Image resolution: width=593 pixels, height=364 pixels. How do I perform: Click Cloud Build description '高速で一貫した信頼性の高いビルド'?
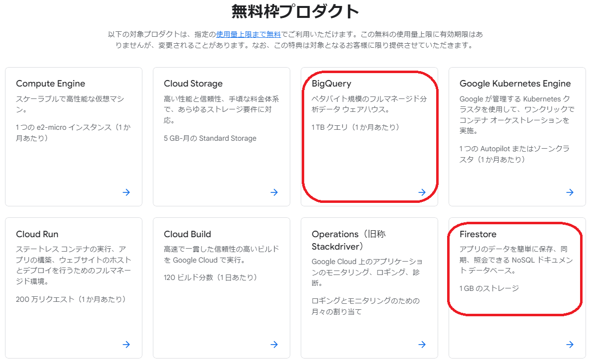pyautogui.click(x=221, y=249)
